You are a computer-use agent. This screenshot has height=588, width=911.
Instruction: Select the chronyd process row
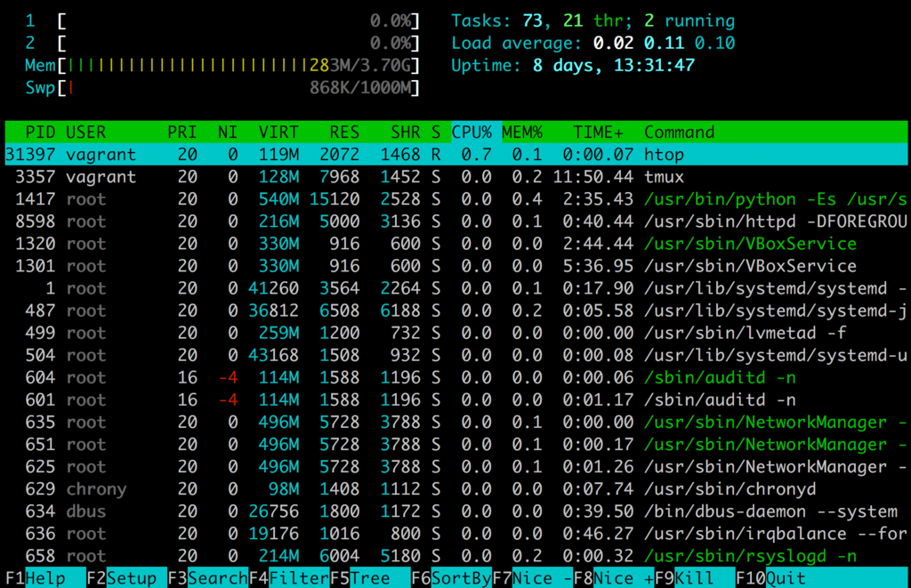click(456, 488)
